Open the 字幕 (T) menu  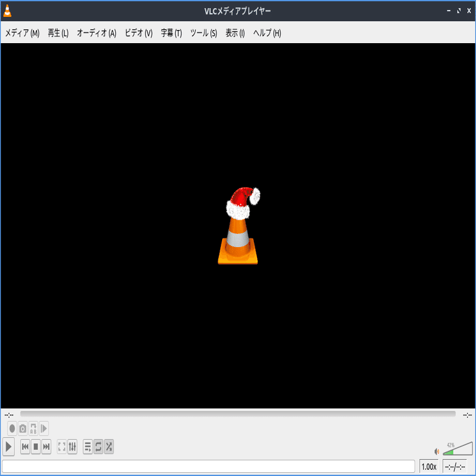pyautogui.click(x=171, y=33)
